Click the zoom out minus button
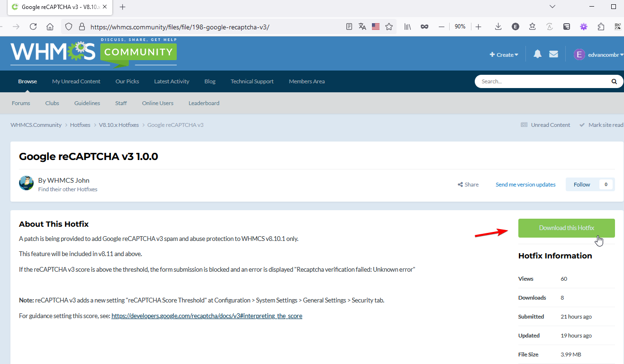This screenshot has height=364, width=624. point(442,27)
